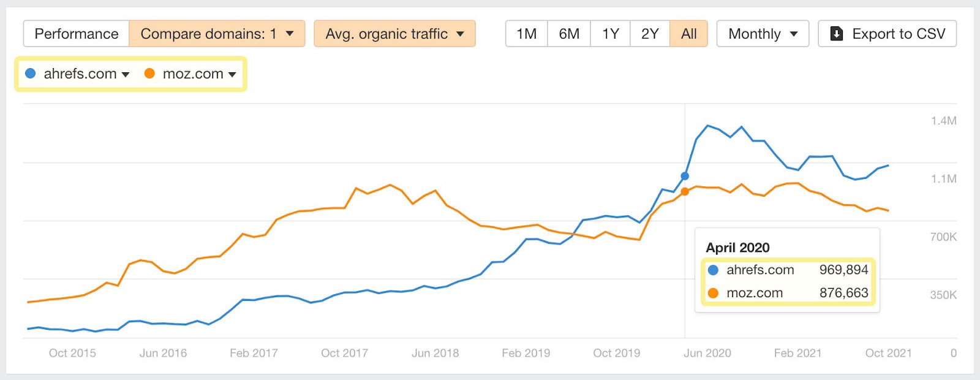Select the All time range option
This screenshot has height=380, width=980.
tap(689, 34)
